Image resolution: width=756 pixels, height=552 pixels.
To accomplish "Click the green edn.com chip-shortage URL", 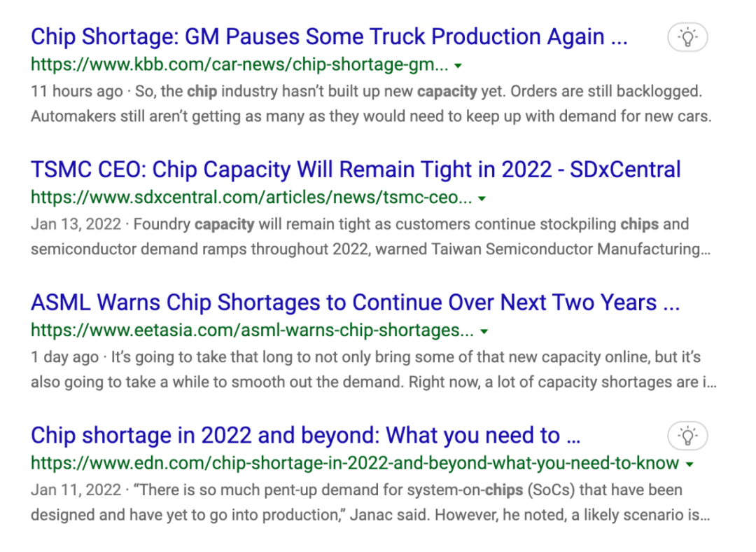I will point(355,463).
